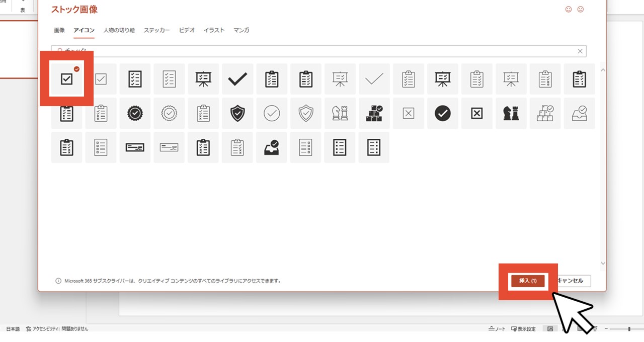The image size is (644, 342).
Task: Select the outline inbox tray with checkmark
Action: pyautogui.click(x=580, y=113)
